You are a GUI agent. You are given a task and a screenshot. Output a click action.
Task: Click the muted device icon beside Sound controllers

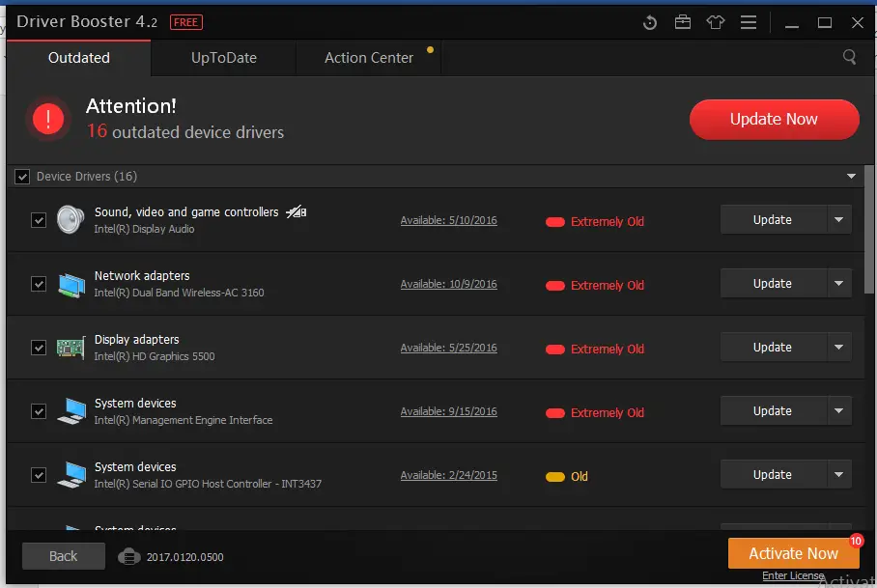click(x=296, y=211)
